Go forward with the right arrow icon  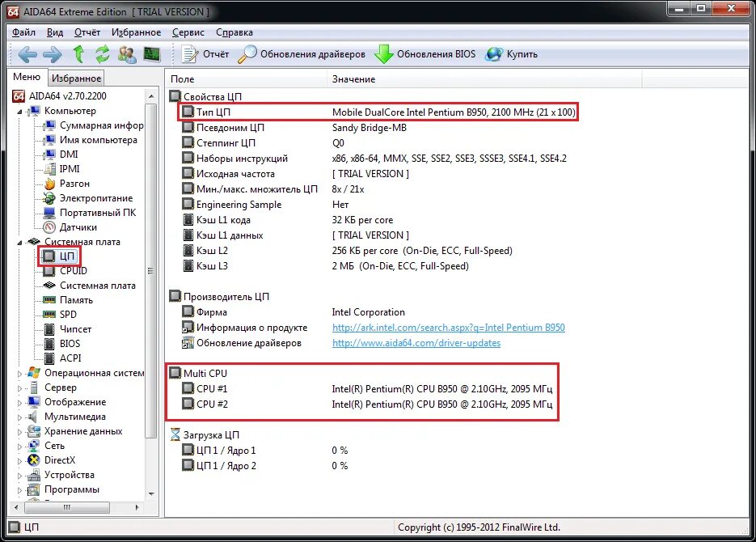[52, 54]
